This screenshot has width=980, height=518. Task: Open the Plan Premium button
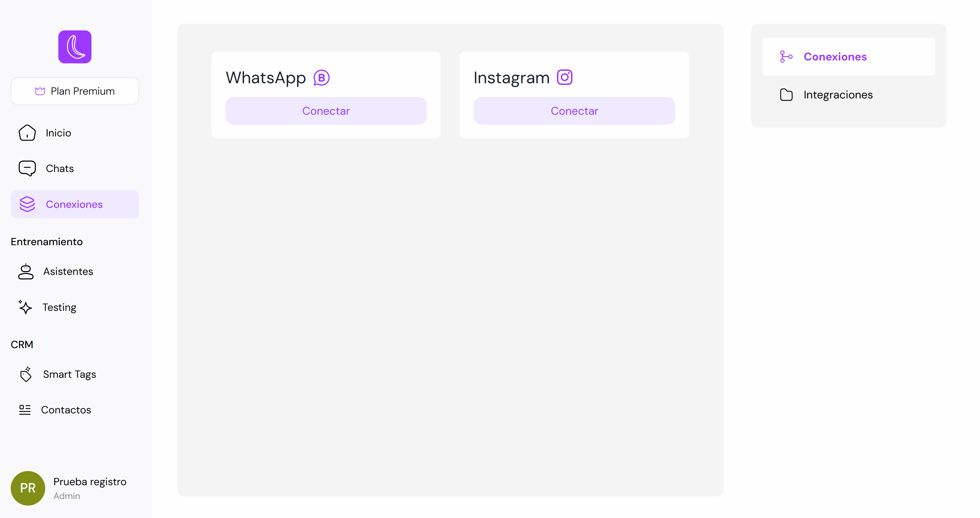(x=75, y=92)
